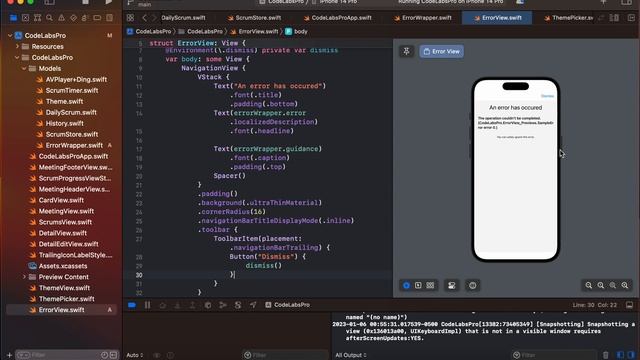
Task: Toggle the inspector panel at top right
Action: pyautogui.click(x=627, y=2)
